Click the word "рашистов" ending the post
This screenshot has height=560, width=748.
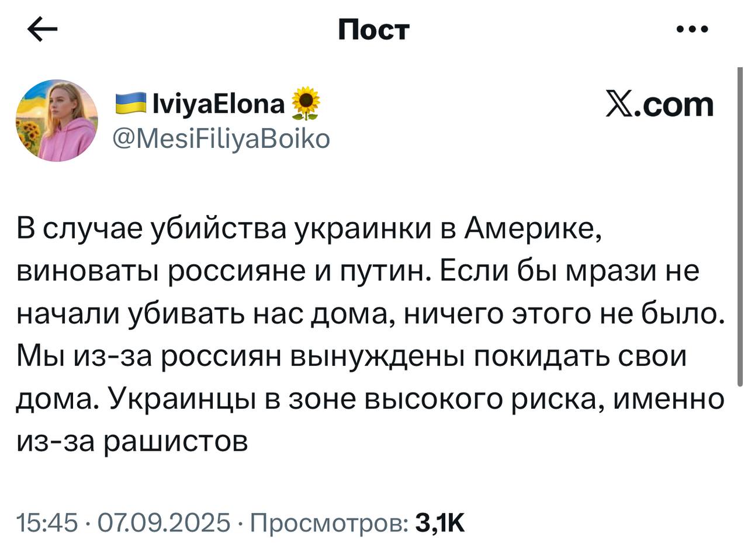tap(175, 441)
